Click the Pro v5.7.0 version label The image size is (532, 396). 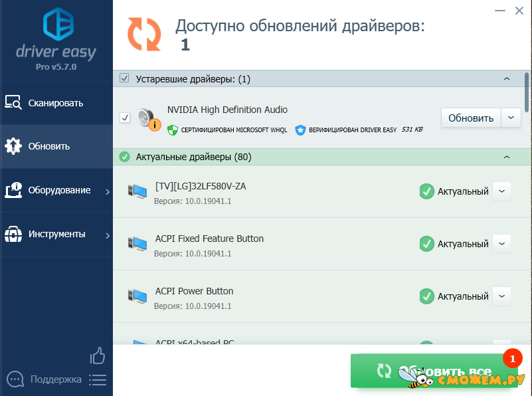click(x=56, y=67)
